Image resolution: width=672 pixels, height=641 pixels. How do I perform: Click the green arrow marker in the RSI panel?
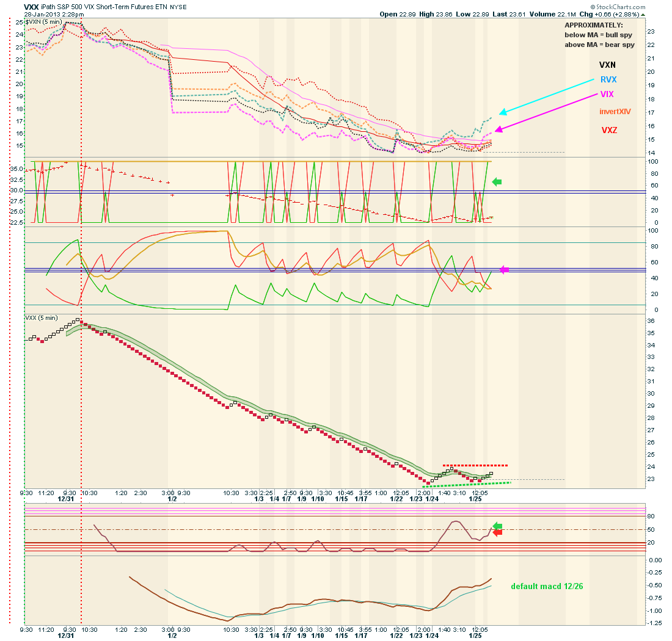click(497, 526)
